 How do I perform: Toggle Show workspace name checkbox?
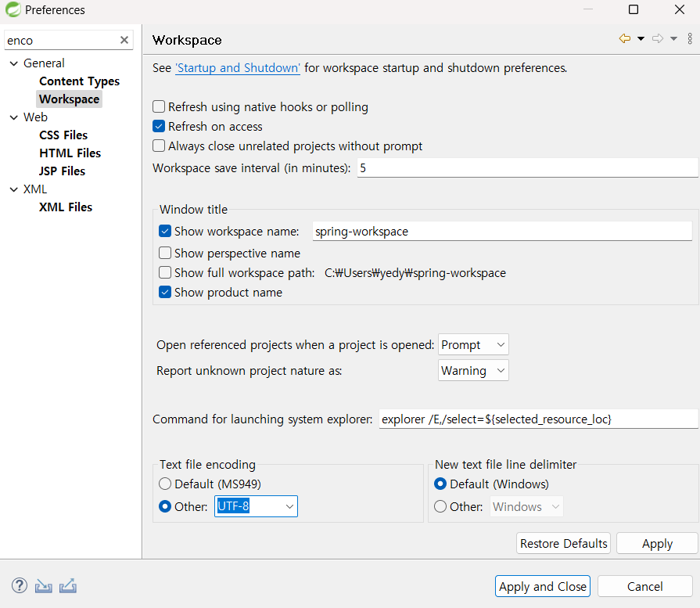[x=165, y=232]
